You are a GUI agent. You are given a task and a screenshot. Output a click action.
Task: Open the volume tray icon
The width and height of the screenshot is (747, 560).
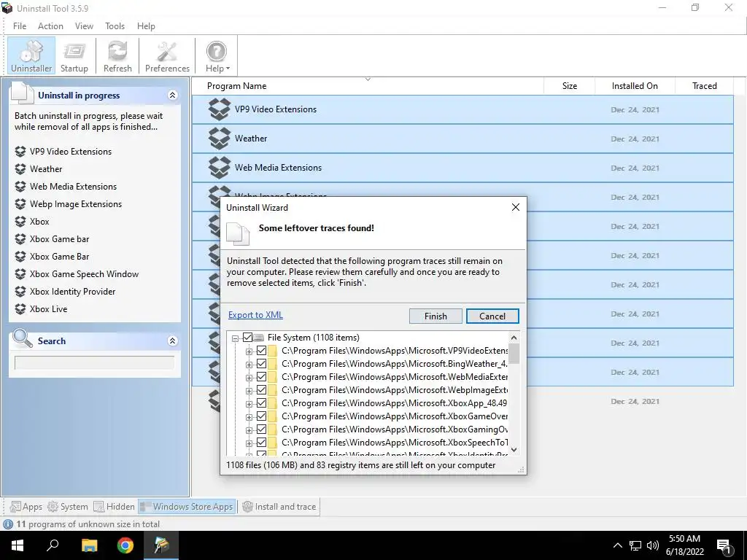coord(653,545)
